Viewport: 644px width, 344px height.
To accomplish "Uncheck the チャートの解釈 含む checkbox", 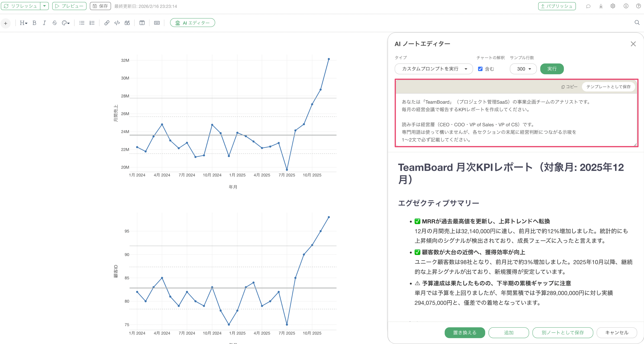I will coord(480,69).
